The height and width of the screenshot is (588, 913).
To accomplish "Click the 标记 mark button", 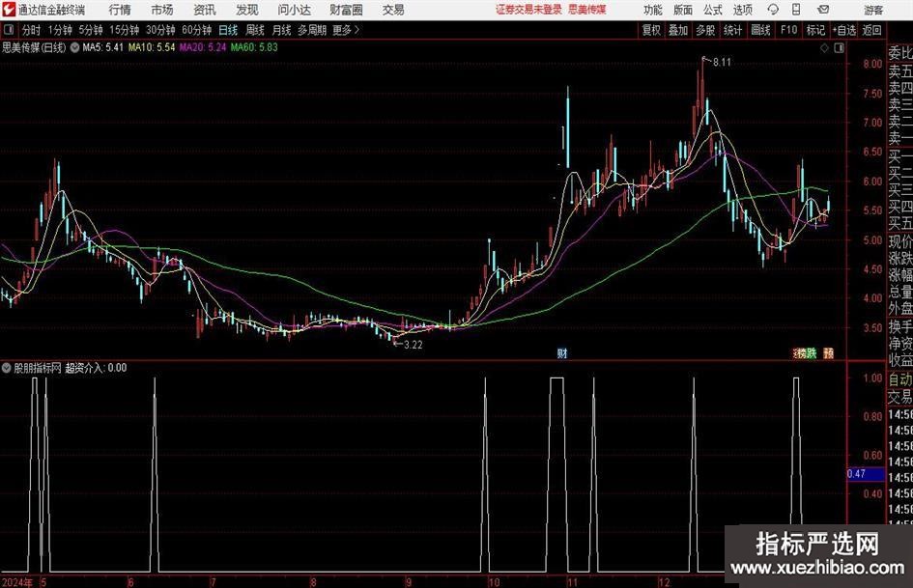I will click(x=815, y=30).
